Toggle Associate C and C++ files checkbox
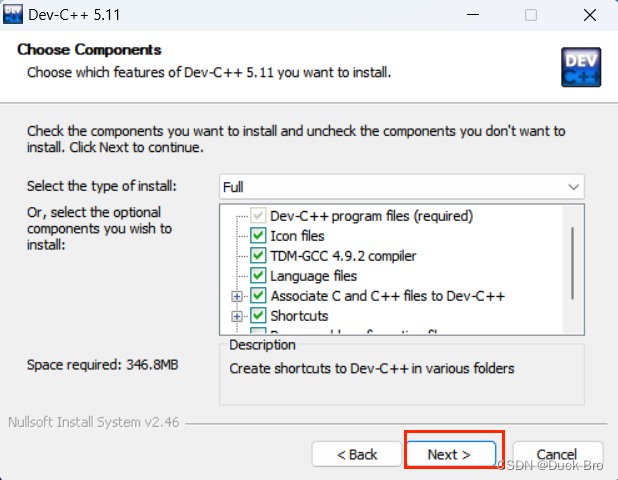The height and width of the screenshot is (480, 618). [x=258, y=296]
